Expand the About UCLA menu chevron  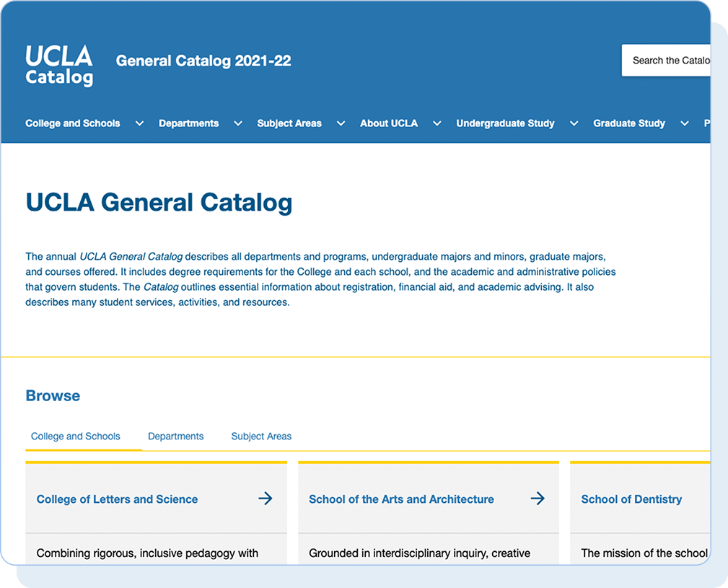437,123
